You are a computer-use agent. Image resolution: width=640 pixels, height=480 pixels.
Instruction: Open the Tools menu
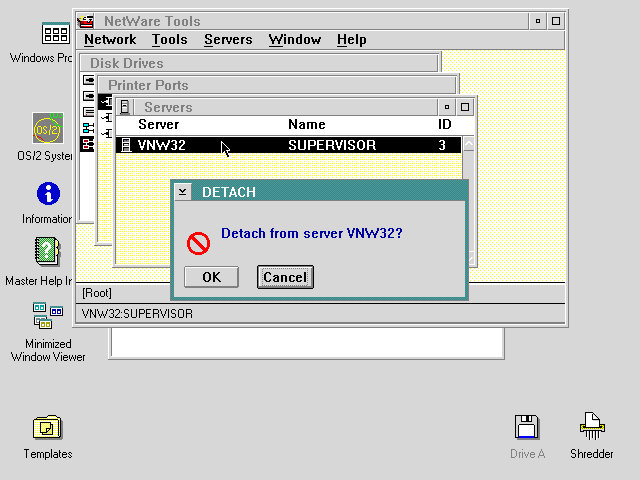[169, 40]
